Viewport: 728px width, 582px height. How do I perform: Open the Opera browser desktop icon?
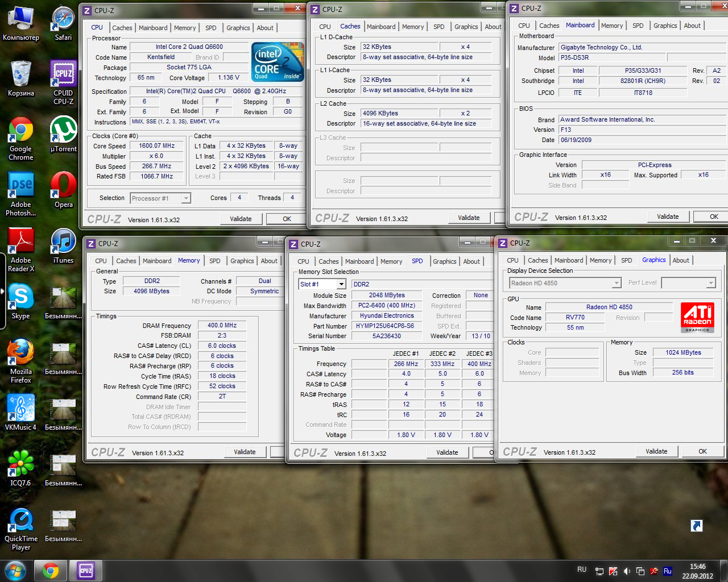coord(63,190)
